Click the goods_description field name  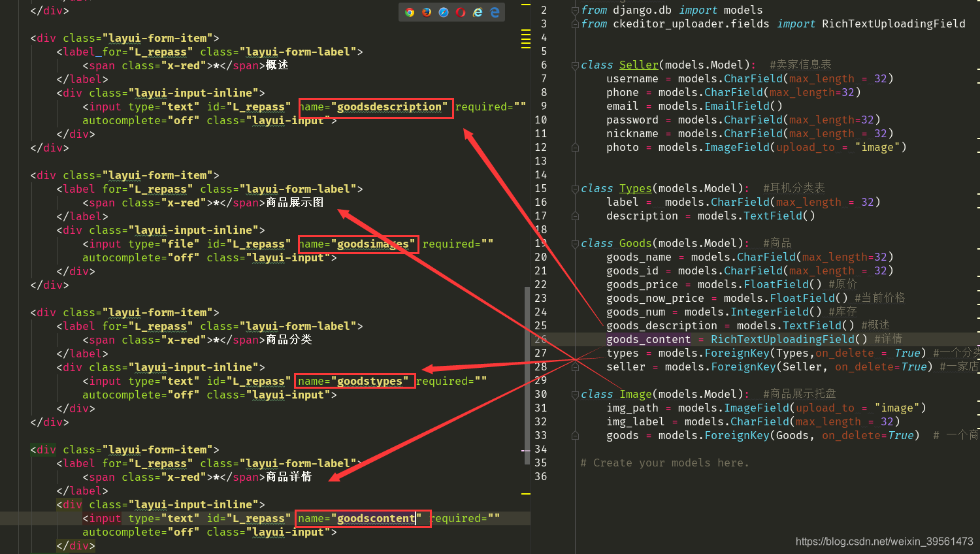click(662, 326)
